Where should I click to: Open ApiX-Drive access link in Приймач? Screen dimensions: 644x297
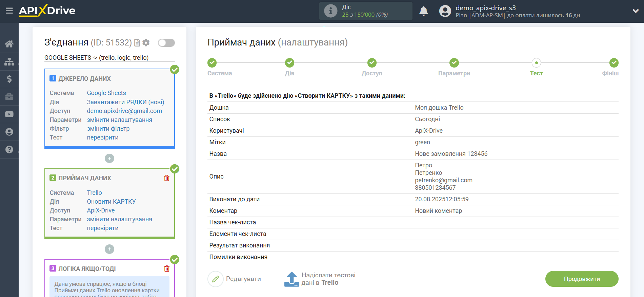coord(101,210)
